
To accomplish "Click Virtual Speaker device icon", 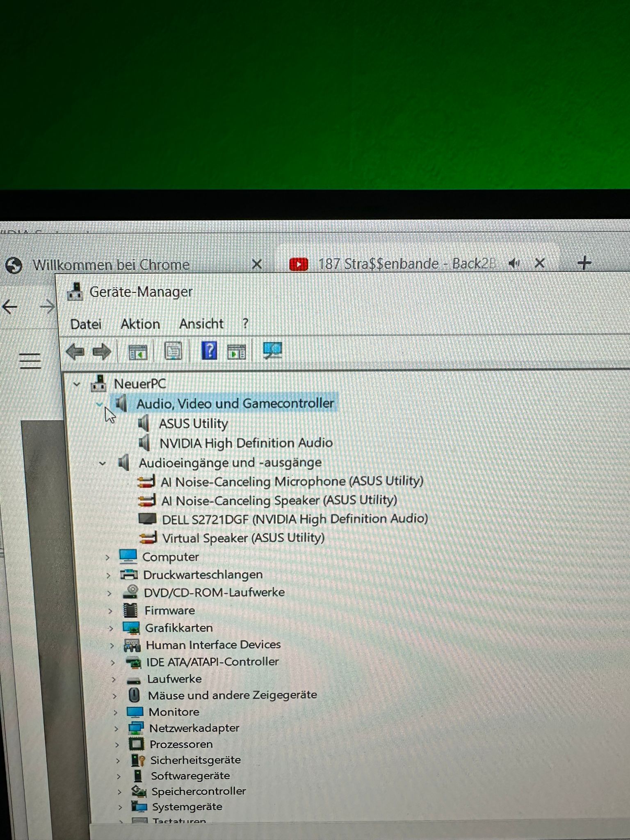I will click(x=148, y=538).
